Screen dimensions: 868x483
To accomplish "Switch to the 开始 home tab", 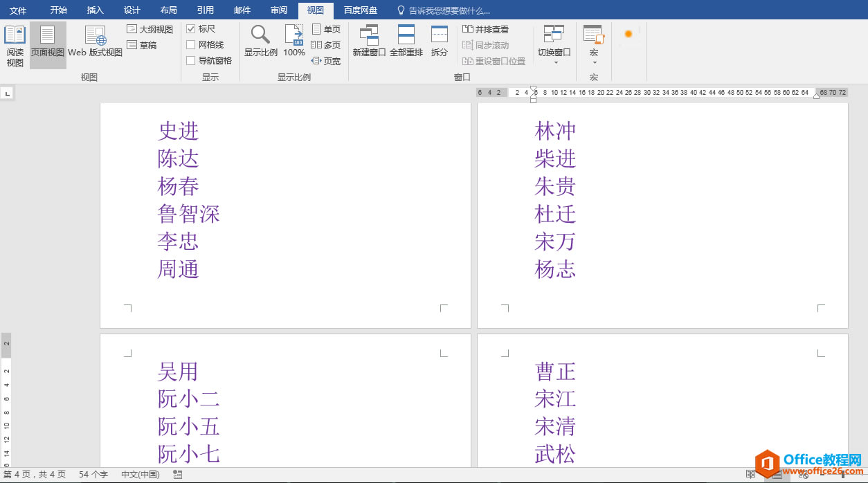I will 59,10.
